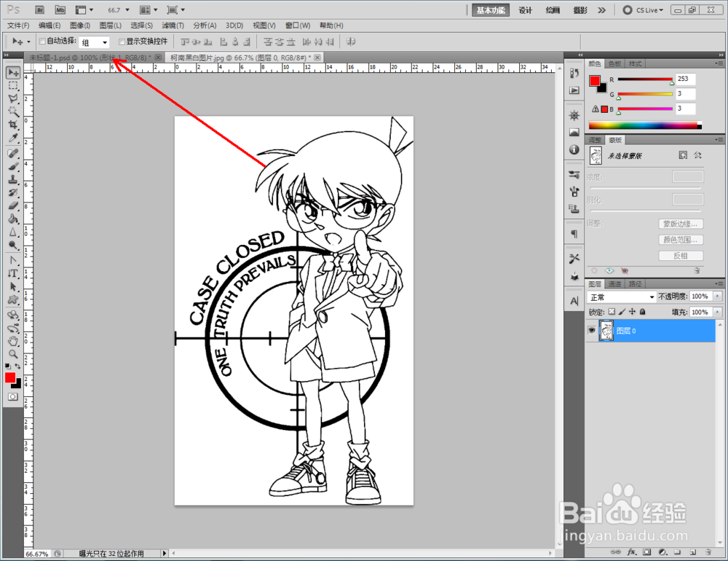This screenshot has height=561, width=728.
Task: Select the Crop tool
Action: tap(13, 125)
